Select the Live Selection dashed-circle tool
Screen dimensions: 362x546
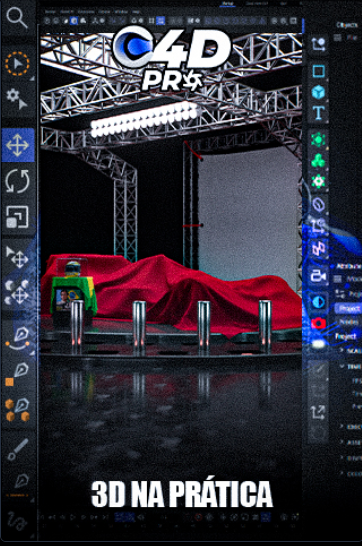point(17,63)
